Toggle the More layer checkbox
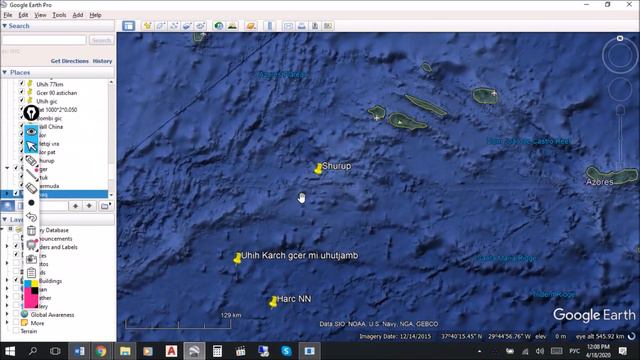 click(x=16, y=323)
